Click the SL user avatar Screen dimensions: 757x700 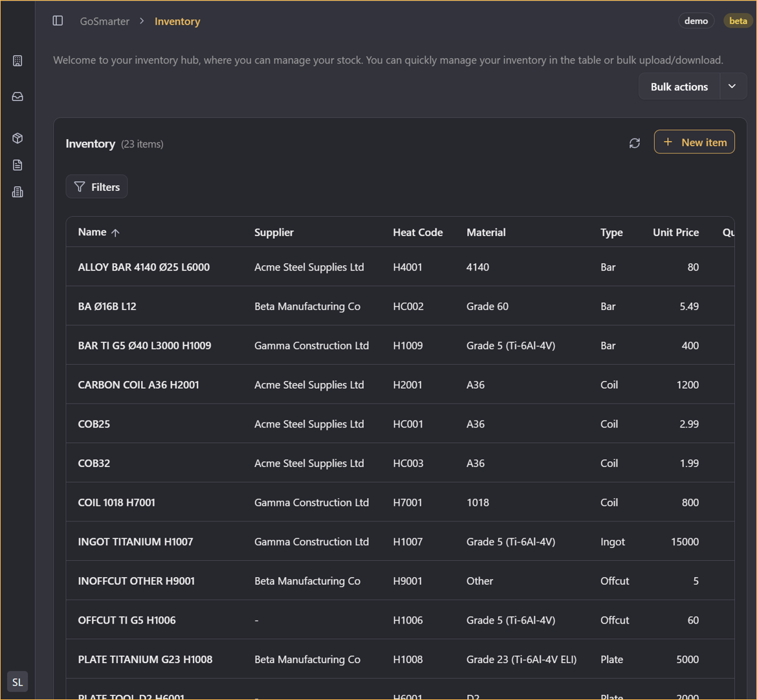point(17,682)
